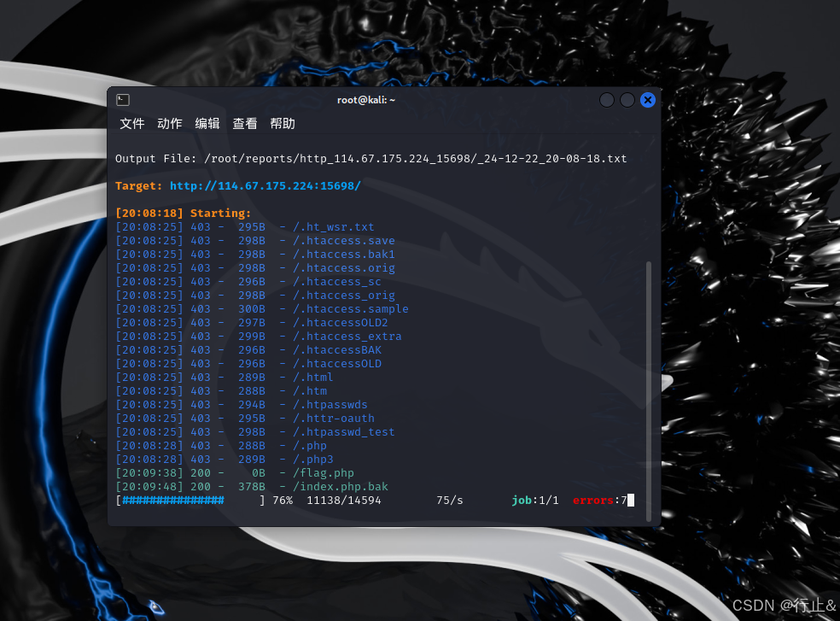Click the /.htpasswd_test entry
840x621 pixels.
click(343, 431)
